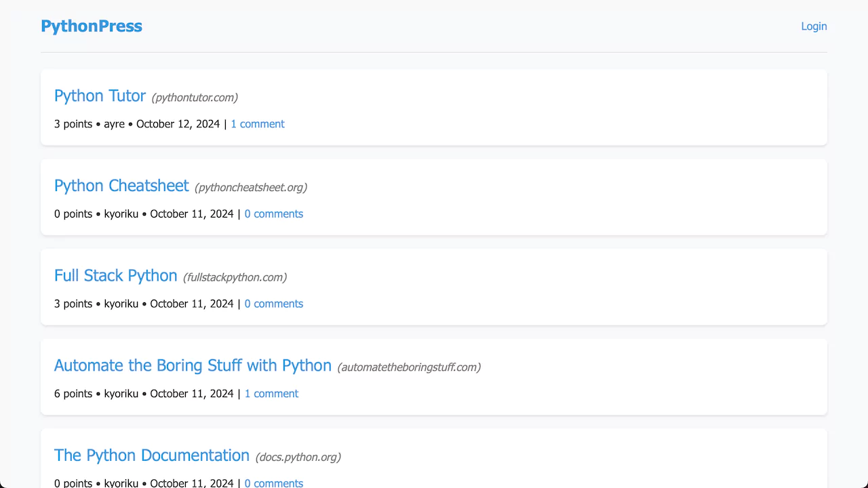Click the docs.python.org domain label

coord(298,457)
